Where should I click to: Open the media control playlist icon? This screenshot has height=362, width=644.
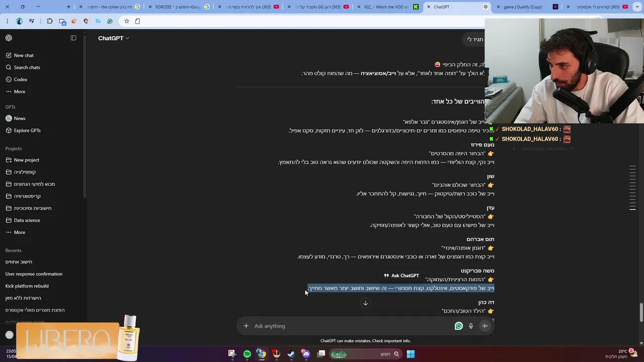pos(32,21)
